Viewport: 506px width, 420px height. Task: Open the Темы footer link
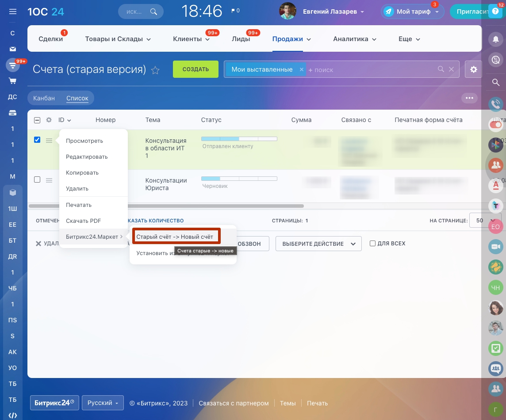(x=287, y=403)
